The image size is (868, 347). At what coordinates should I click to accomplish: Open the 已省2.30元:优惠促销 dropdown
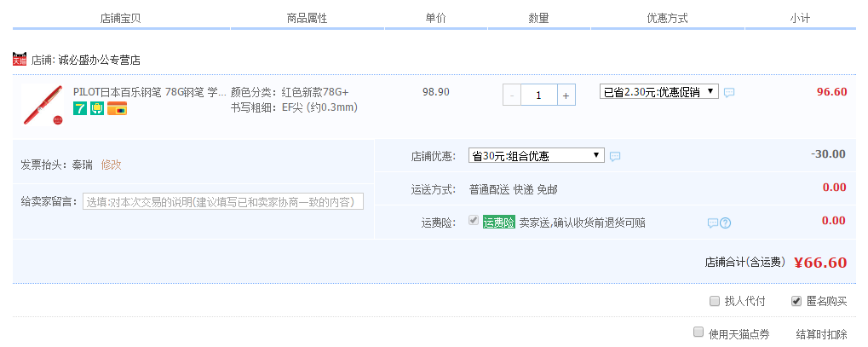658,92
